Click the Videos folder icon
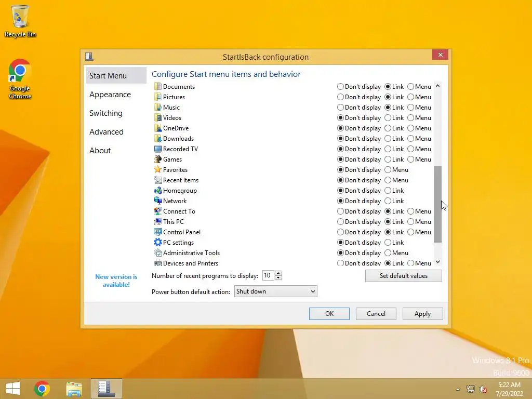 click(x=158, y=118)
